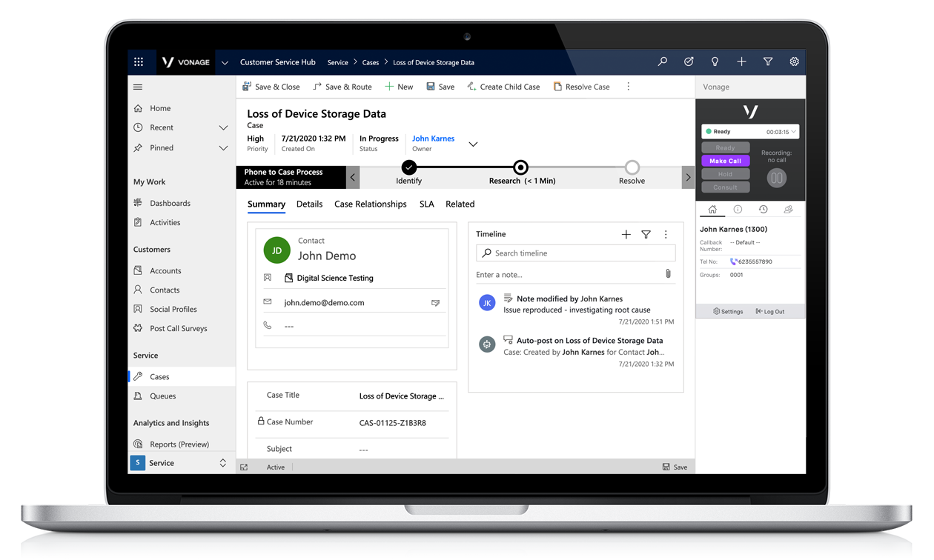
Task: Switch to the Summary tab
Action: [x=266, y=204]
